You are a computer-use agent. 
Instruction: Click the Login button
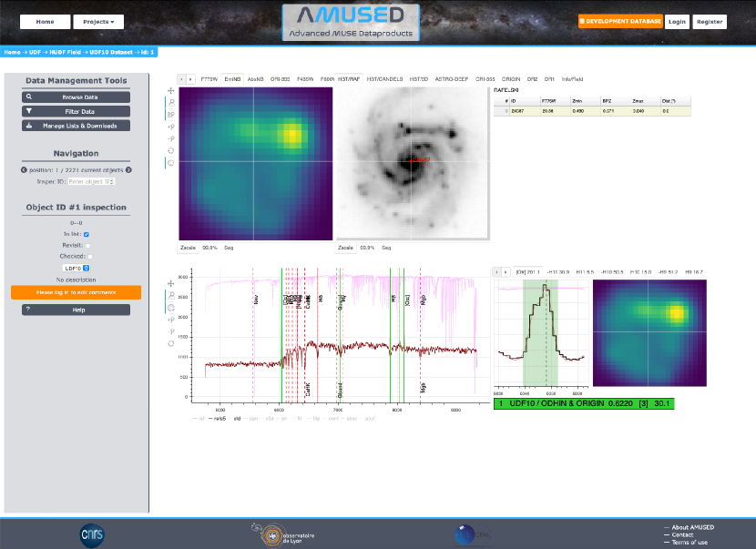pyautogui.click(x=677, y=22)
